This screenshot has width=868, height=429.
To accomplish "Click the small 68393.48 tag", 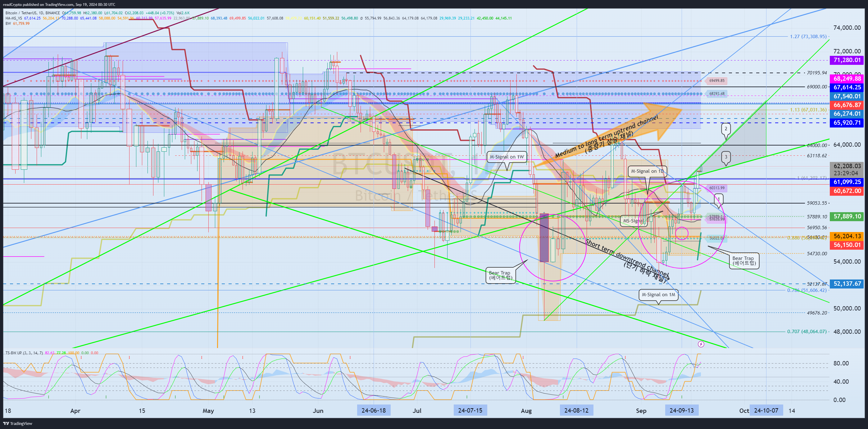I will pos(717,94).
